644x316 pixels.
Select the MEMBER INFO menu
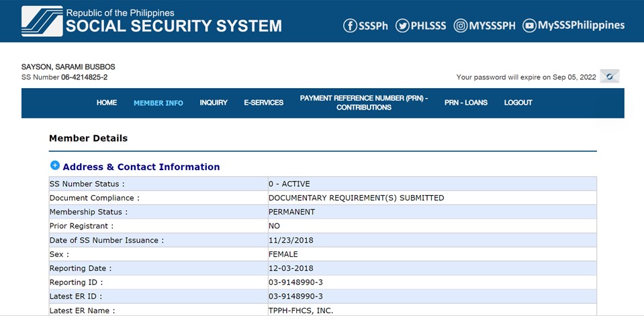(x=158, y=103)
